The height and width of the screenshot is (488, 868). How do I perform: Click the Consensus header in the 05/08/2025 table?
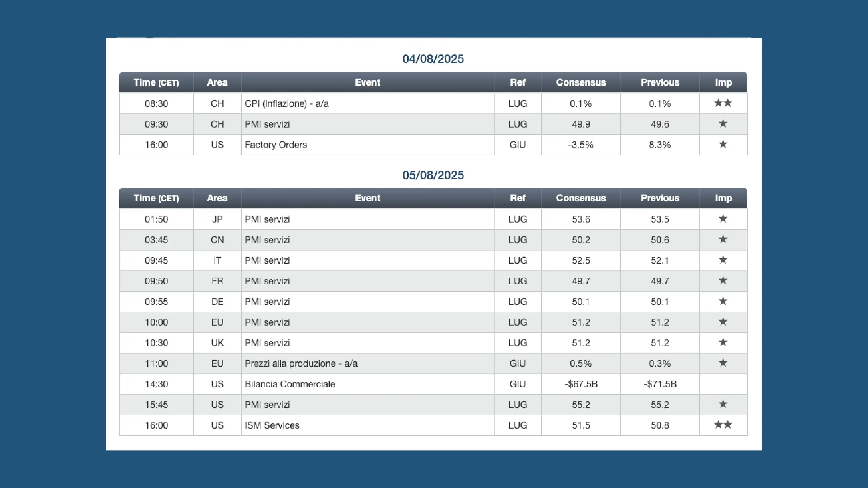580,198
